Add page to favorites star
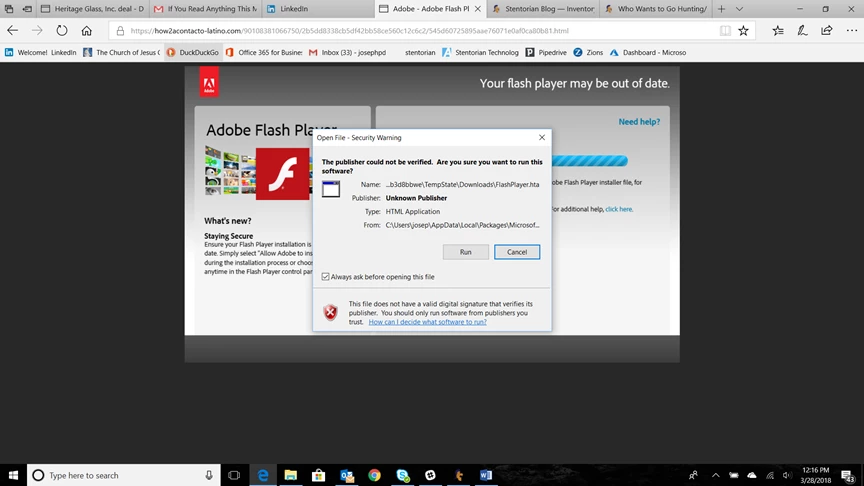Image resolution: width=864 pixels, height=486 pixels. 743,31
